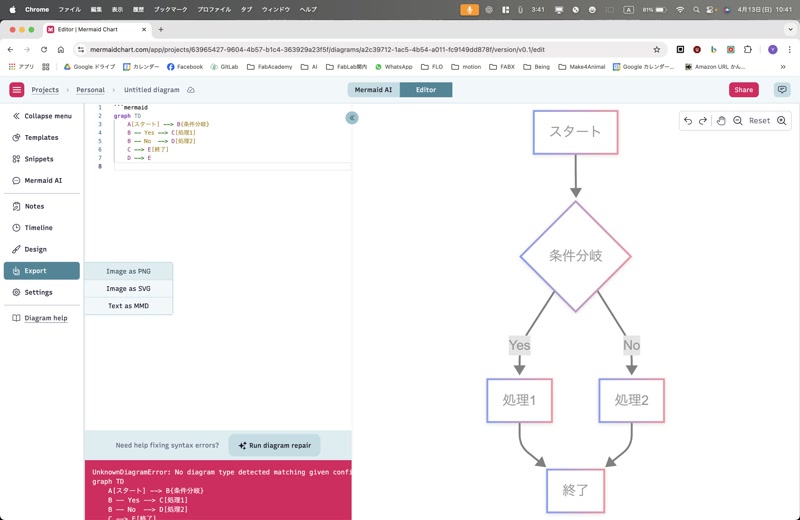Viewport: 800px width, 520px height.
Task: Export Text as MMD
Action: [129, 306]
